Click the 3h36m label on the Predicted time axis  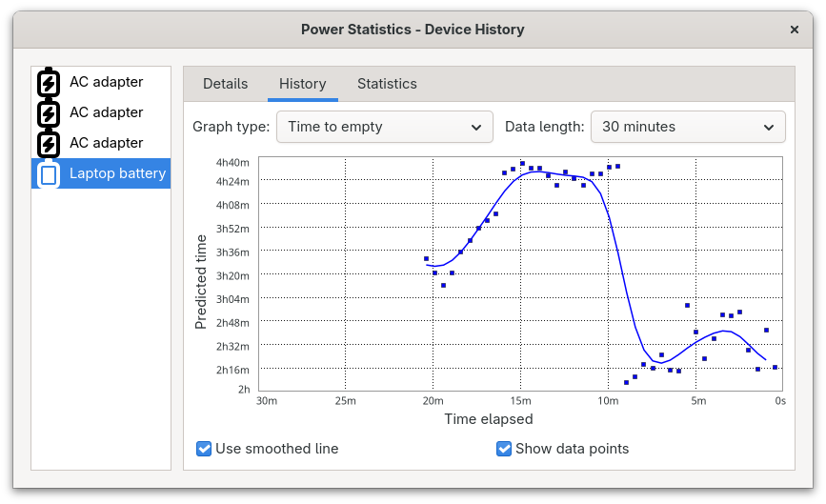pyautogui.click(x=232, y=252)
